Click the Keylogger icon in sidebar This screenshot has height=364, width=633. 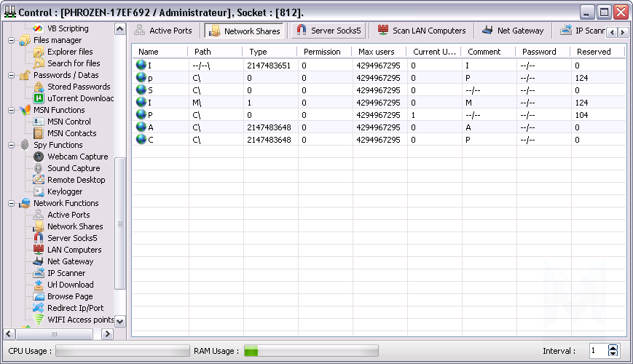point(39,191)
